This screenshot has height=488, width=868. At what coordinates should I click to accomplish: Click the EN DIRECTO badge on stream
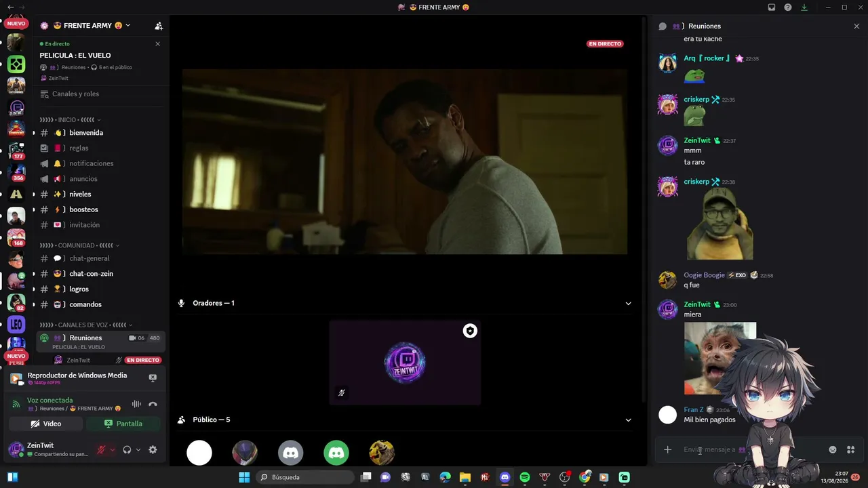pos(605,44)
